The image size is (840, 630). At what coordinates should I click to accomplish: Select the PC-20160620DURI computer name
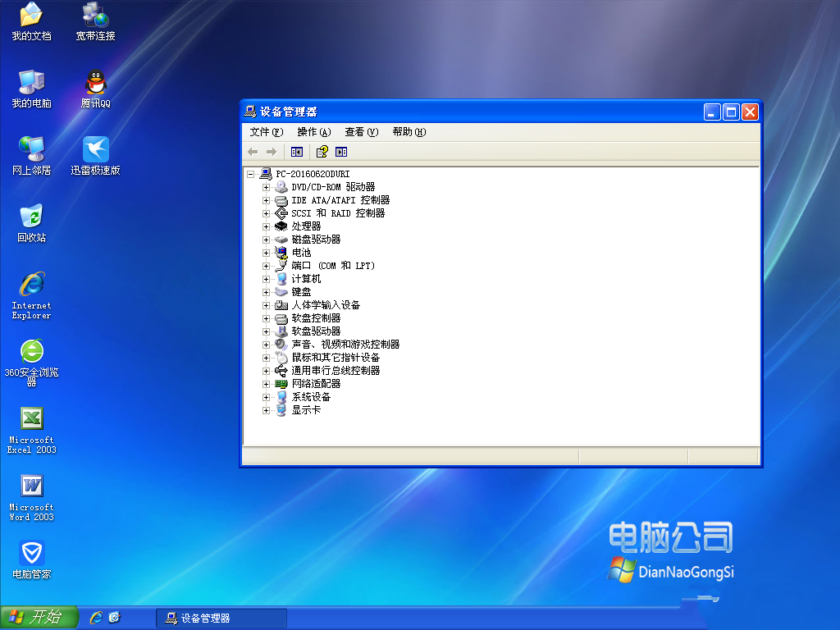[313, 174]
